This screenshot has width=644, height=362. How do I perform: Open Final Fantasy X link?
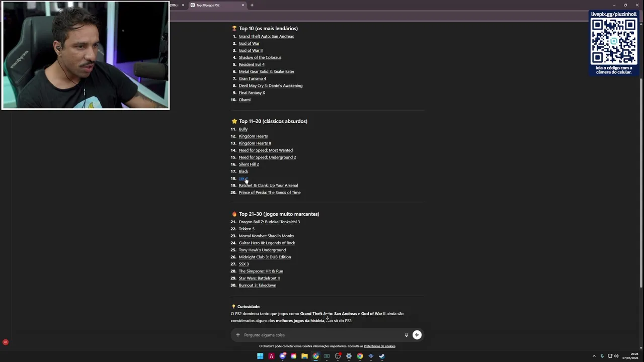click(x=252, y=93)
